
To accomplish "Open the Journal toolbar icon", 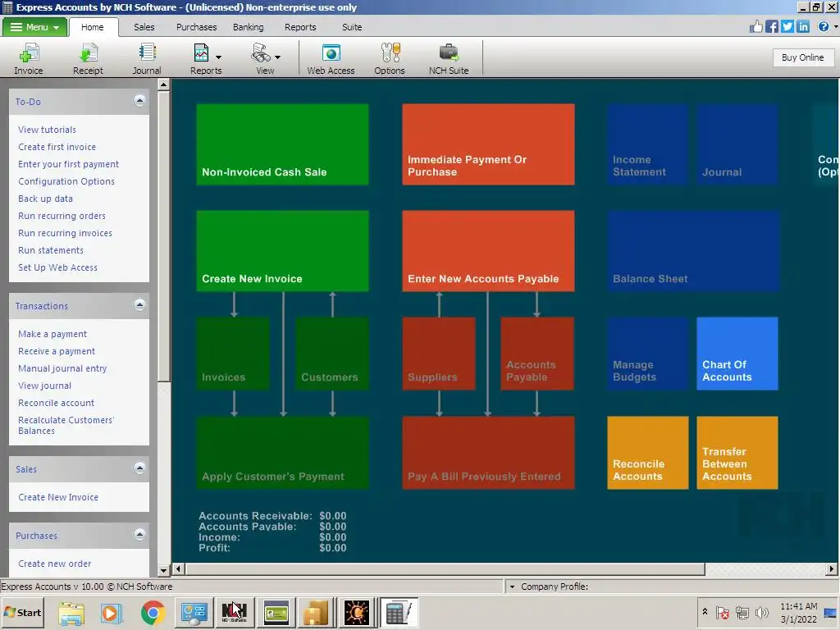I will 147,59.
